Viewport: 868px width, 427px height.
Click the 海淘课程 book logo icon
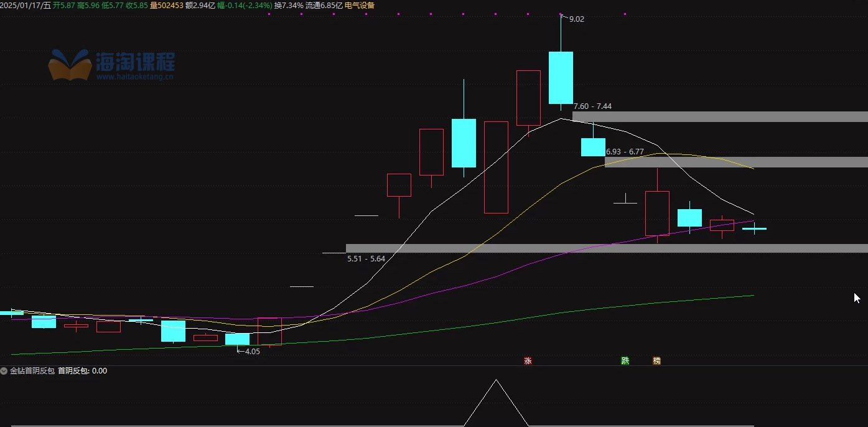(x=70, y=65)
